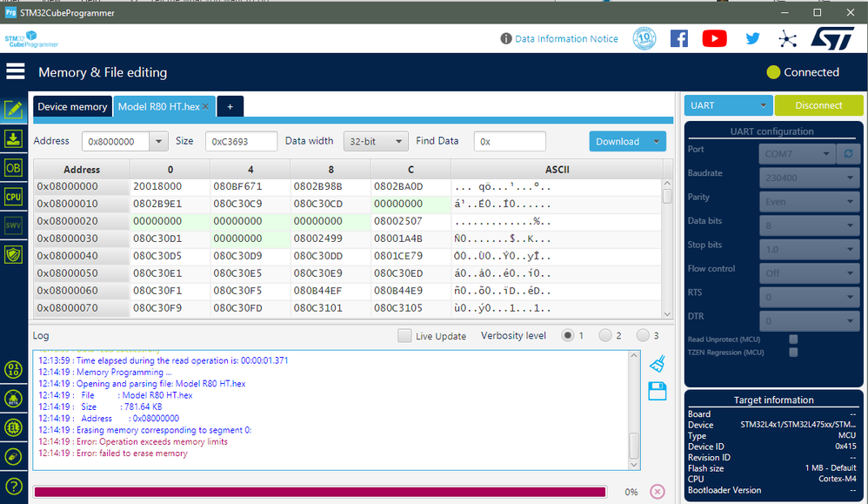This screenshot has height=504, width=868.
Task: Save the log with the floppy icon
Action: pyautogui.click(x=658, y=391)
